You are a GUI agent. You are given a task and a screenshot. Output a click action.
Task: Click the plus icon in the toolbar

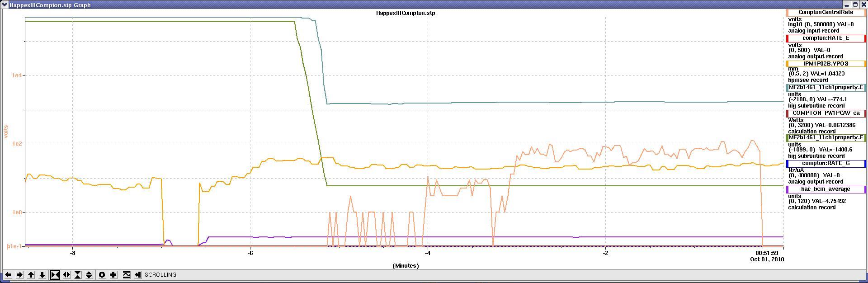pyautogui.click(x=113, y=275)
